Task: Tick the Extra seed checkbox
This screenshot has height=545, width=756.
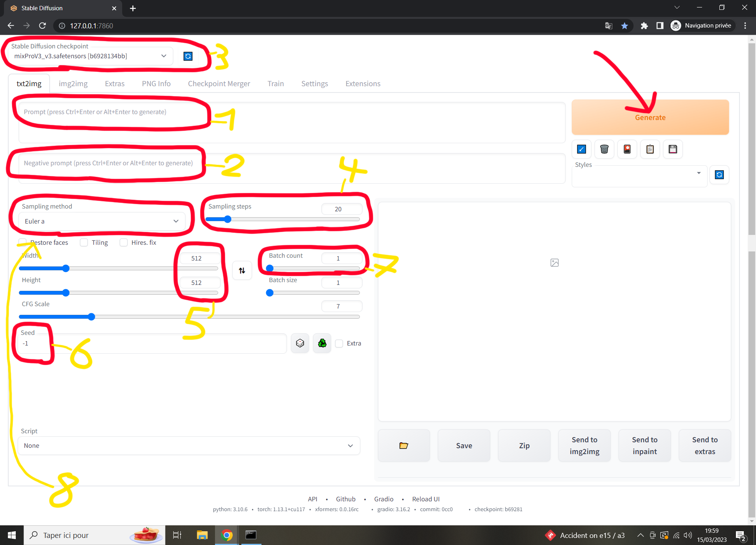Action: [x=339, y=343]
